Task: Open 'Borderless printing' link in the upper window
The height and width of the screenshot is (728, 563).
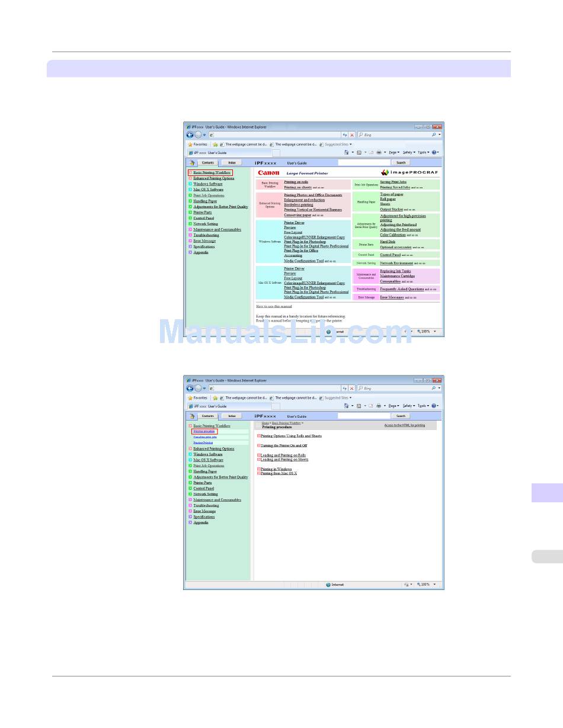Action: [298, 205]
